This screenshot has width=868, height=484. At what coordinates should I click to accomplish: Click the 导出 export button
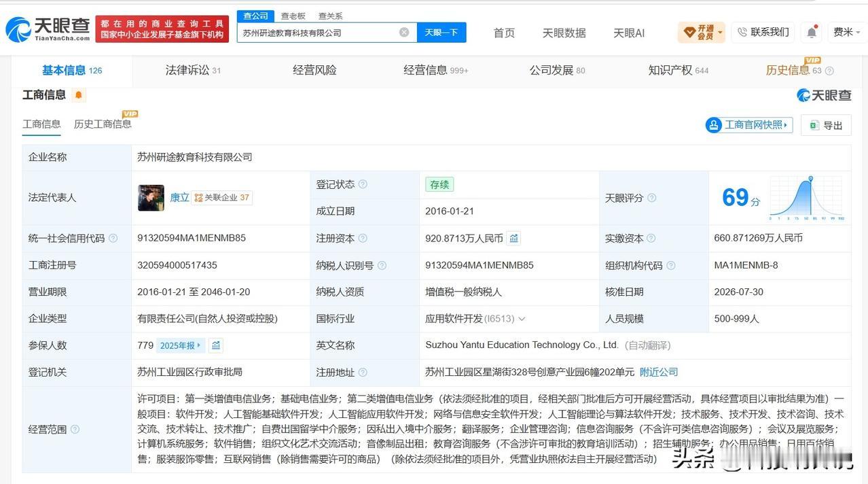[826, 125]
